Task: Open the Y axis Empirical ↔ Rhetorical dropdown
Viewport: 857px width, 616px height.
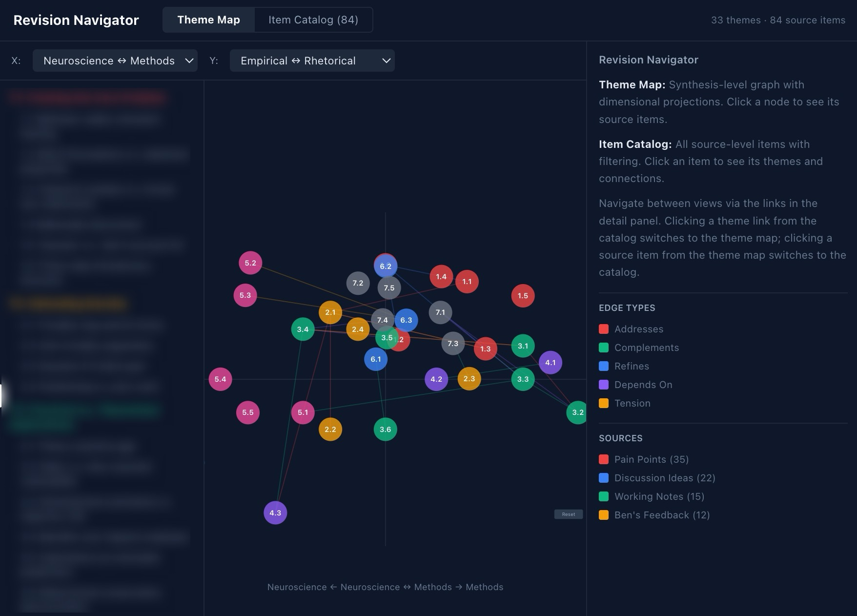Action: click(312, 61)
